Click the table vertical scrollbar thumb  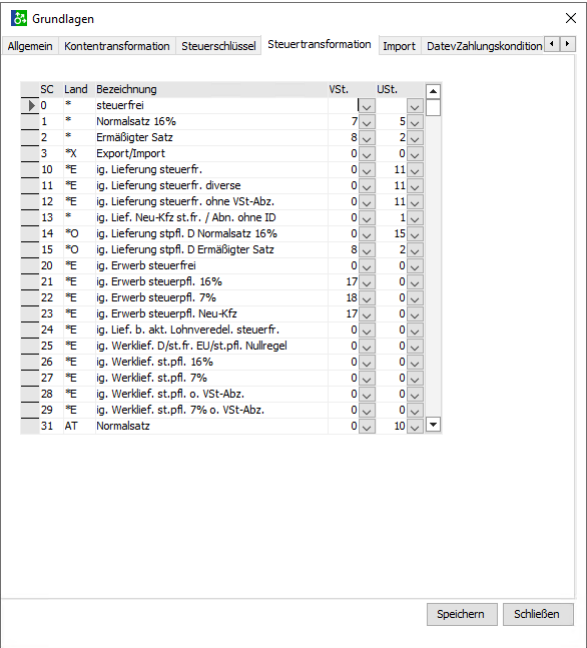pyautogui.click(x=433, y=108)
